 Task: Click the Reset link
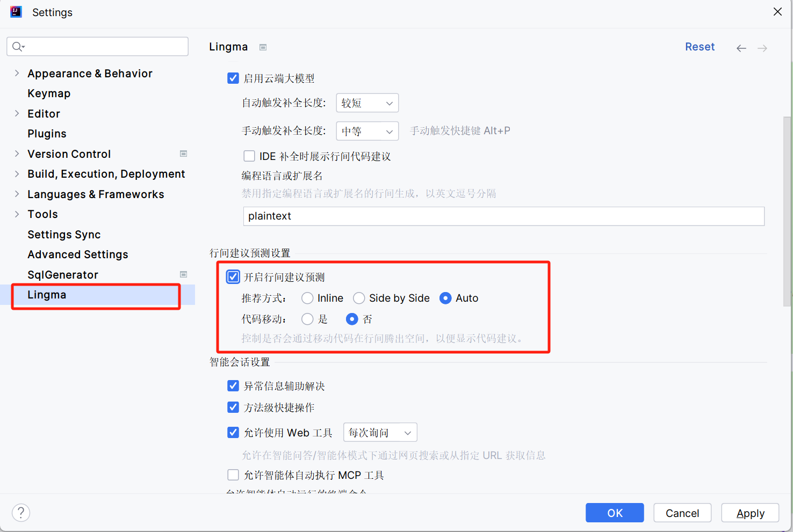pyautogui.click(x=700, y=47)
